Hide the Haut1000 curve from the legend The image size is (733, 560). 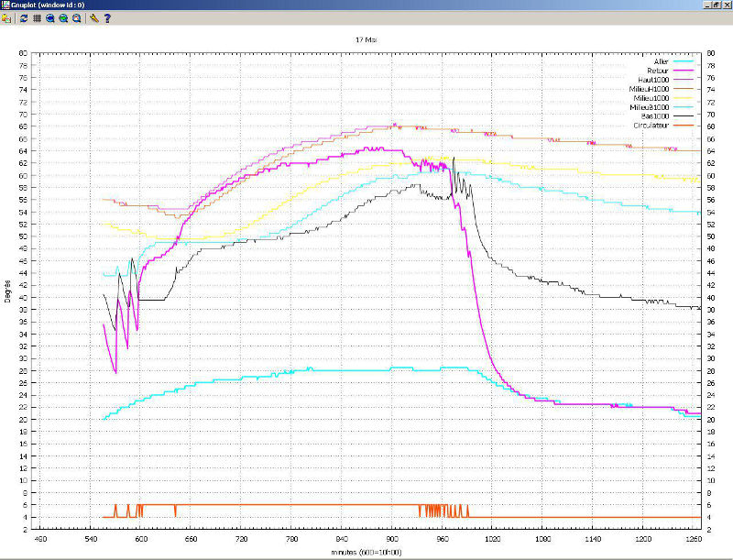click(655, 81)
